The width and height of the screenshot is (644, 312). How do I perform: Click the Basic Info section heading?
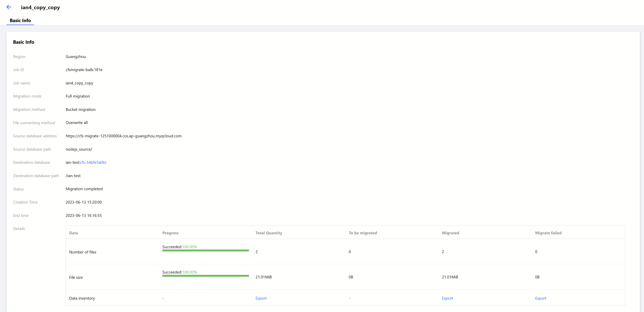coord(23,42)
